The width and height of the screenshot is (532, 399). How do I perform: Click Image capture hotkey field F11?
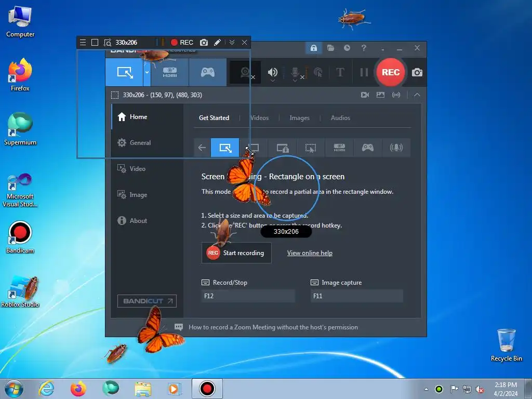pyautogui.click(x=357, y=296)
